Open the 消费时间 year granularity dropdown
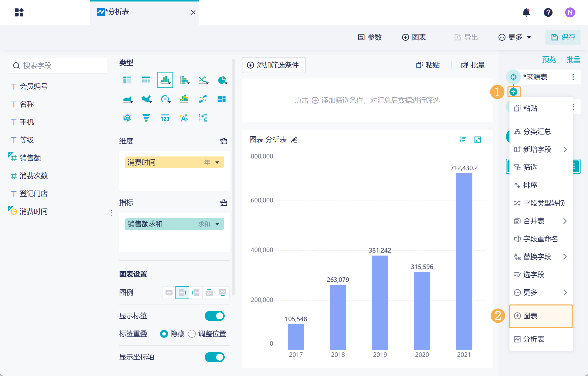Image resolution: width=588 pixels, height=376 pixels. [217, 162]
